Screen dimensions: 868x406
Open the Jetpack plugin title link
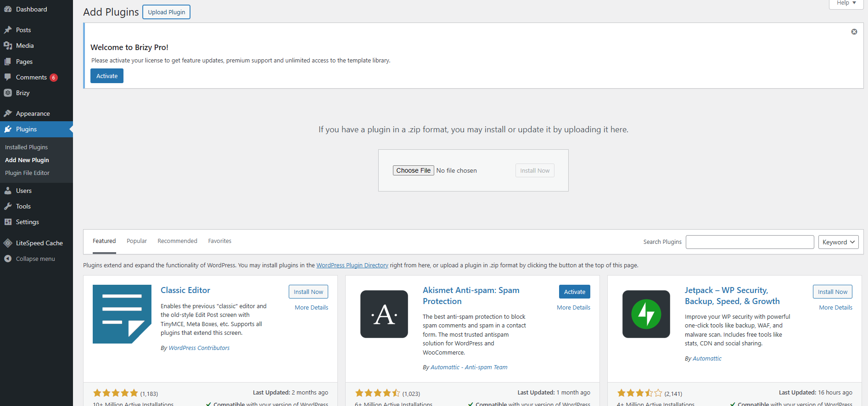[732, 296]
